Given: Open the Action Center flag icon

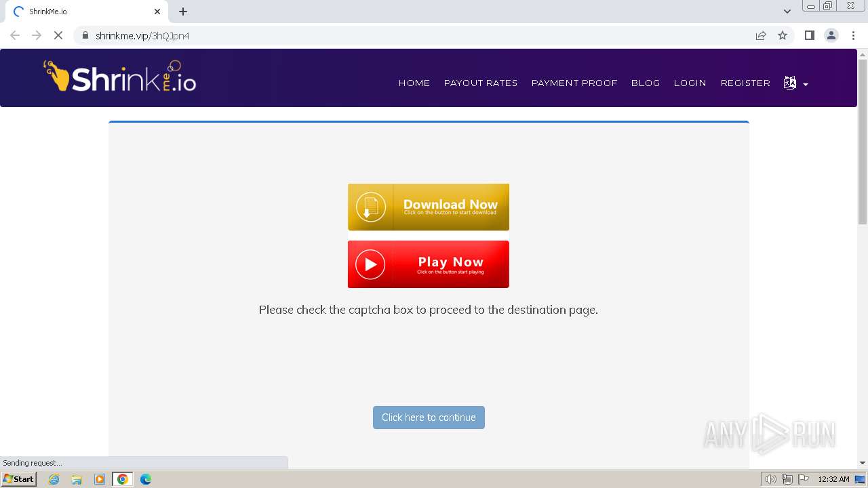Looking at the screenshot, I should pyautogui.click(x=804, y=479).
